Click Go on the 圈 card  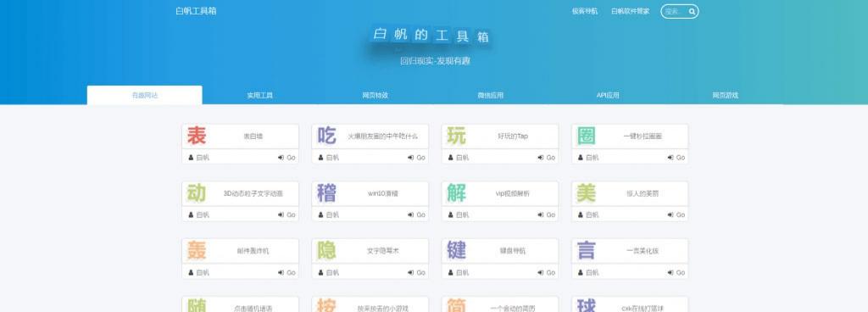676,158
